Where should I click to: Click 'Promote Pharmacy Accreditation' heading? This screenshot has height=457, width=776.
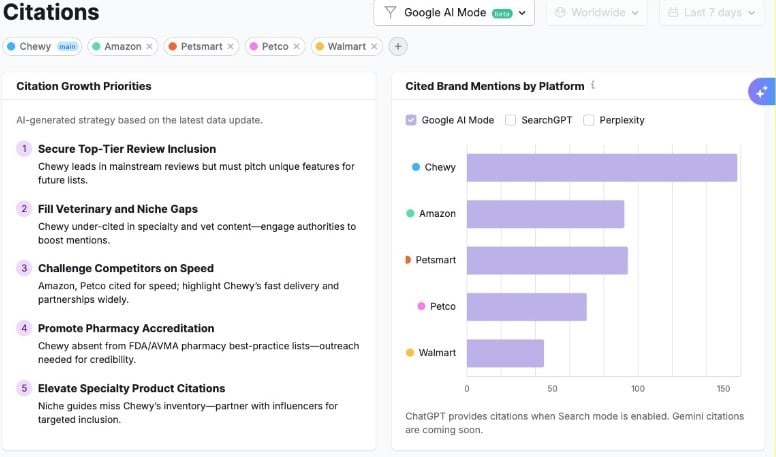126,328
